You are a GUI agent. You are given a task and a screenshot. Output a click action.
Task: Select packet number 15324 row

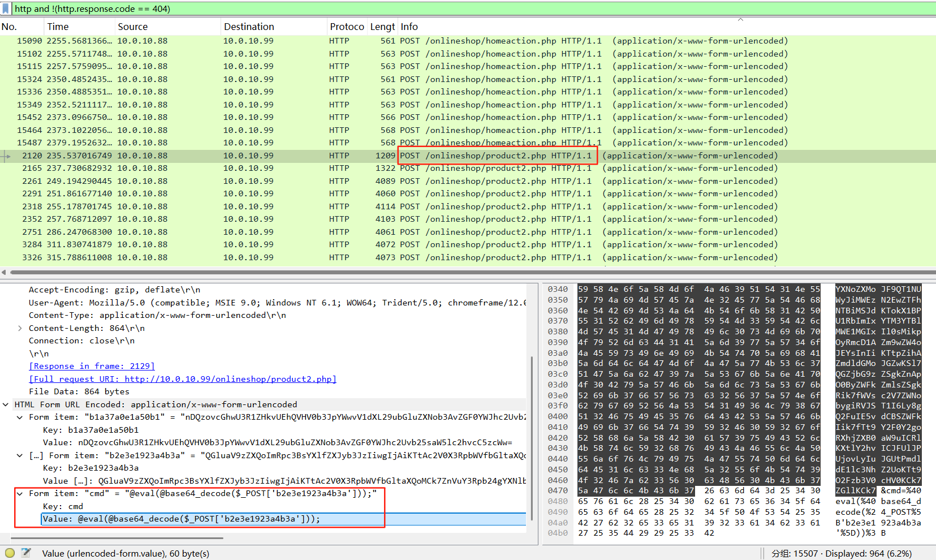click(x=468, y=79)
